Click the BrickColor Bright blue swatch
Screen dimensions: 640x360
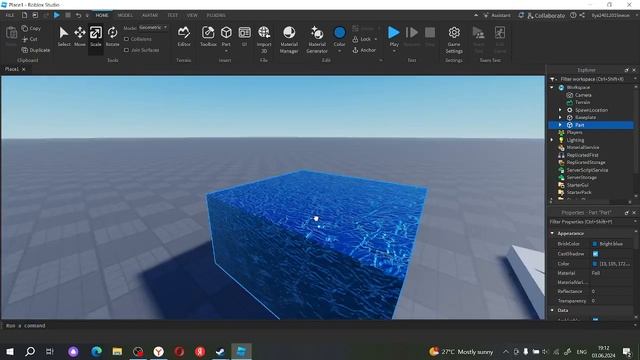(x=595, y=244)
